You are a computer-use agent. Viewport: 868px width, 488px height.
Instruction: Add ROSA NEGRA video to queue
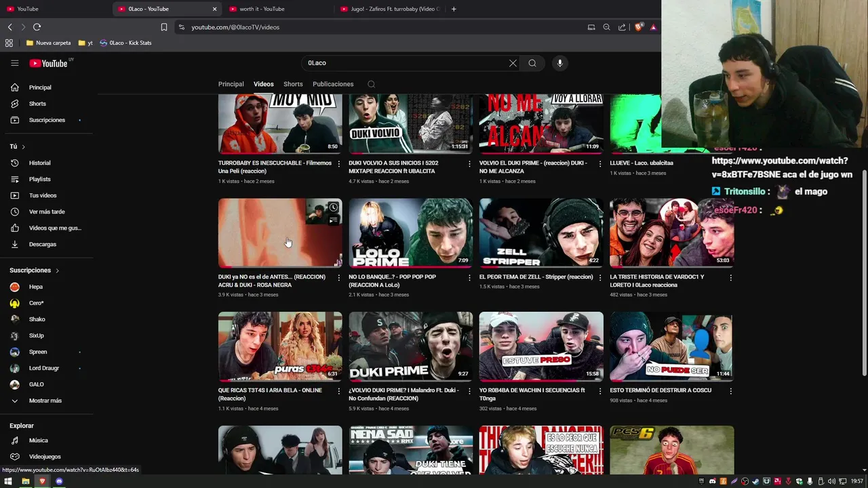333,220
